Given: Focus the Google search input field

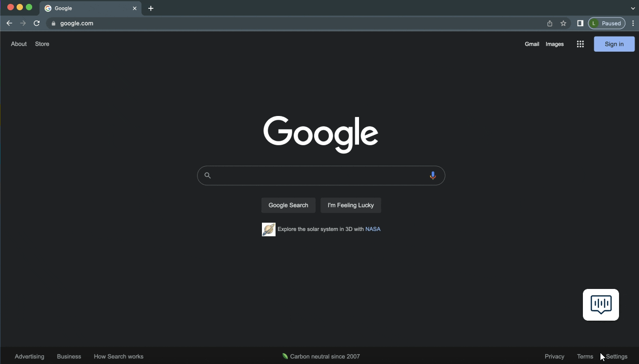Looking at the screenshot, I should point(321,175).
